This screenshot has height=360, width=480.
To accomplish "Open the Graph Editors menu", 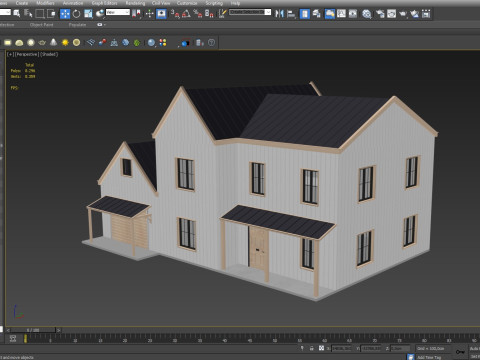I will (x=104, y=3).
